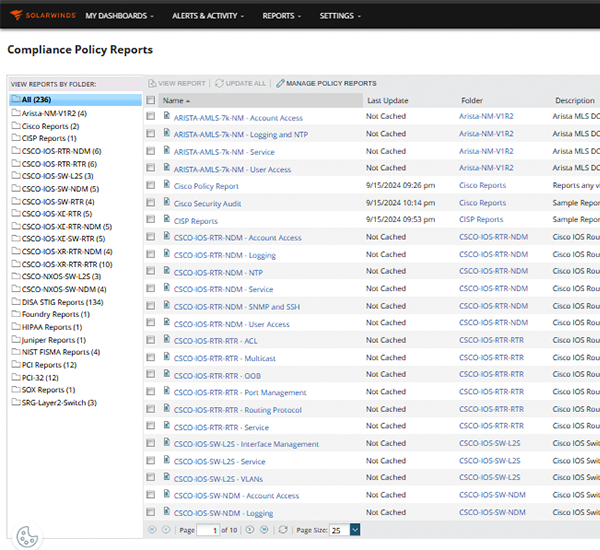Click the ARISTA-AMLS-7k-NM - Service document icon
Screen dimensions: 600x550
pos(166,150)
